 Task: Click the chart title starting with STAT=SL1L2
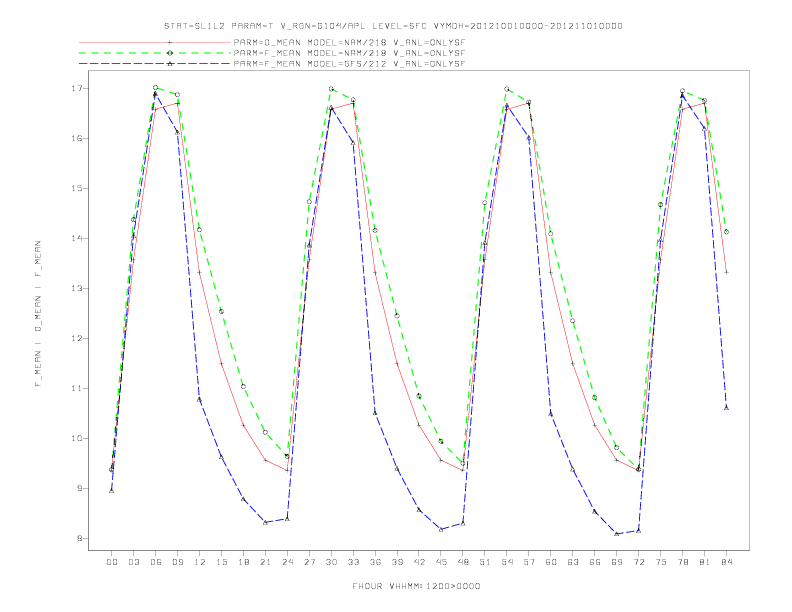tap(393, 26)
